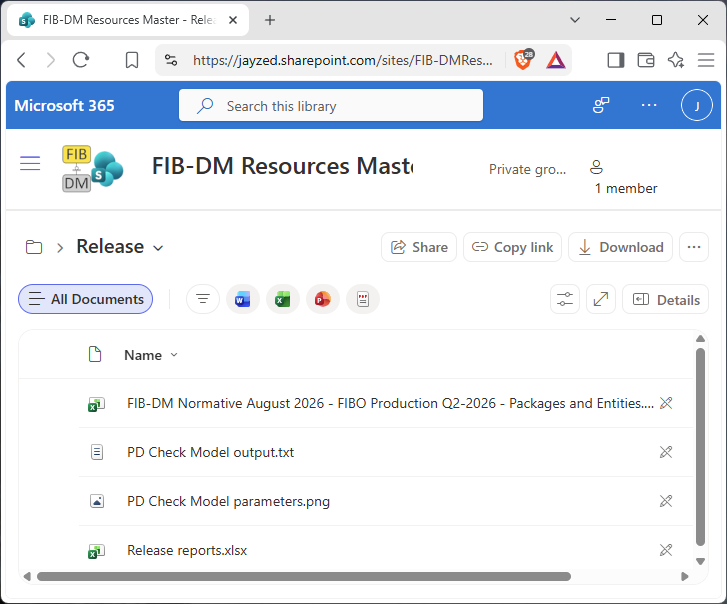The height and width of the screenshot is (604, 727).
Task: Open the browser tab search chevron
Action: 575,20
